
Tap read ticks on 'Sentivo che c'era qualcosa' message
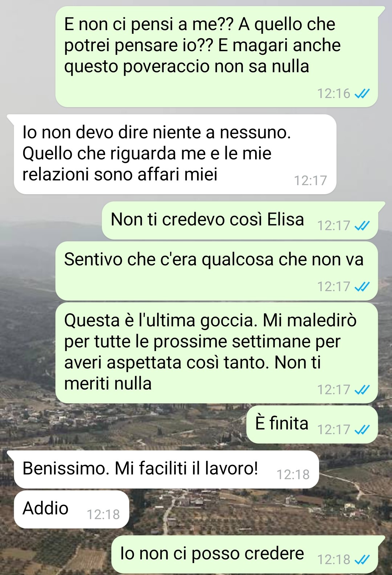(x=362, y=287)
